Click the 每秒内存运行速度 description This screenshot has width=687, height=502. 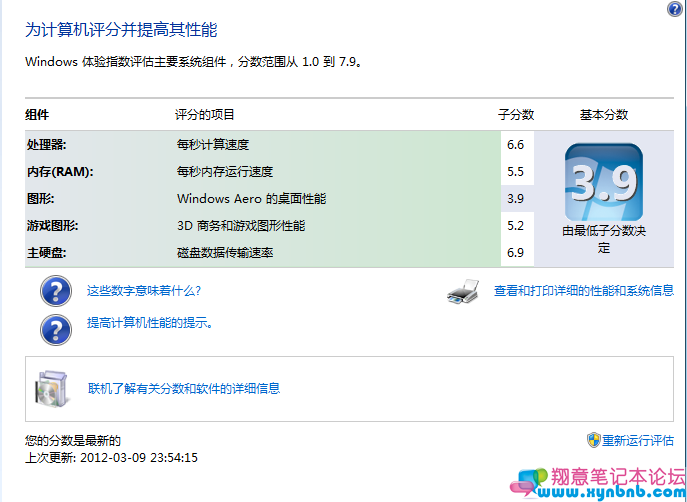point(225,172)
